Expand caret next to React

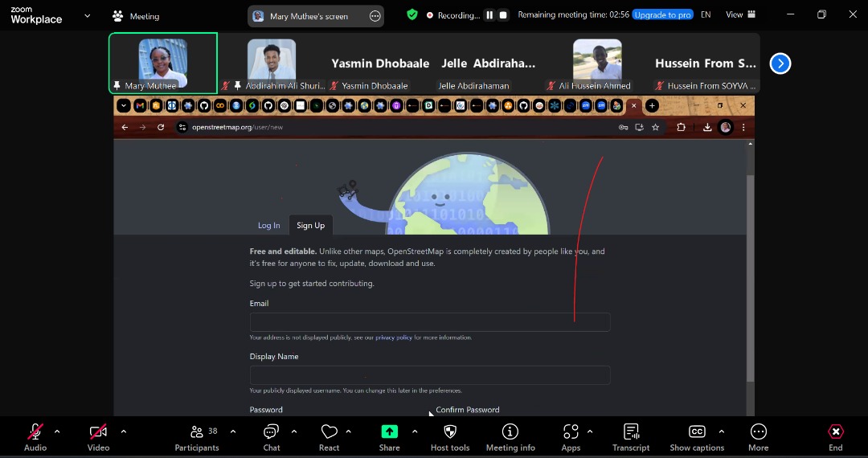click(x=348, y=431)
